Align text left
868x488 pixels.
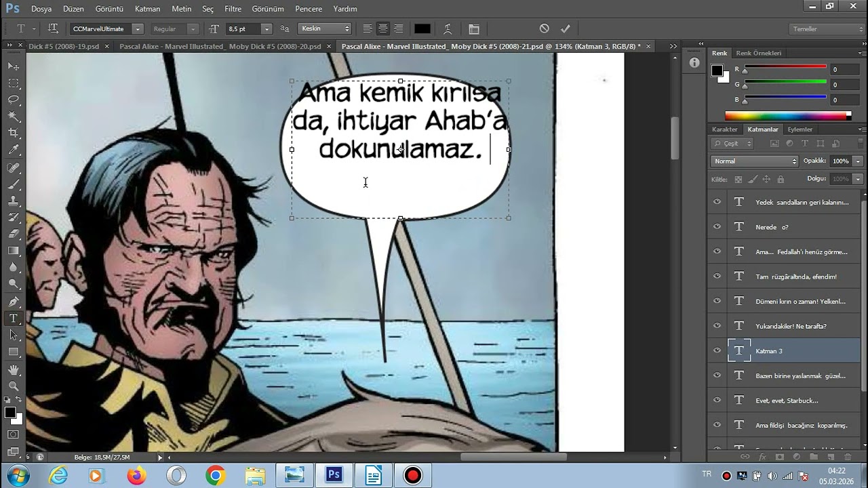pyautogui.click(x=368, y=28)
